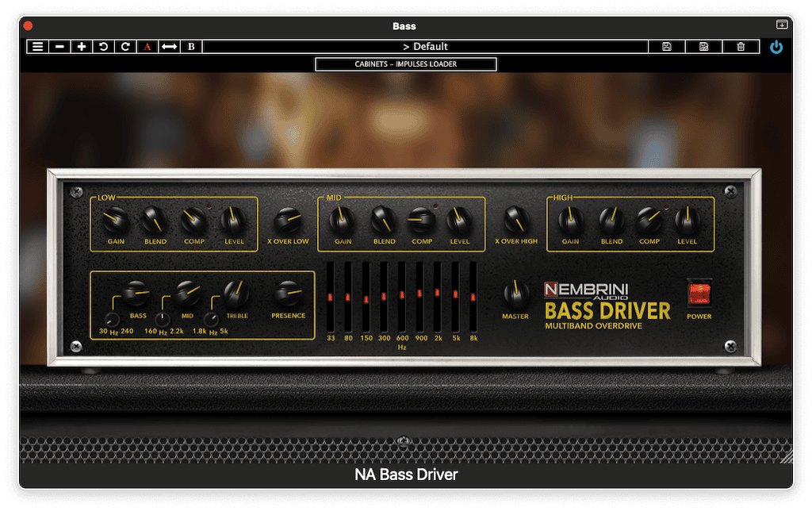The image size is (812, 511).
Task: Close the plugin window with the red button
Action: pyautogui.click(x=28, y=26)
